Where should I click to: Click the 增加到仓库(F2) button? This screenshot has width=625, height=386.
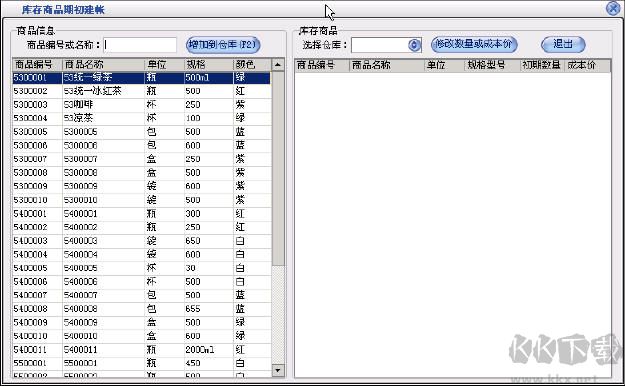point(223,45)
